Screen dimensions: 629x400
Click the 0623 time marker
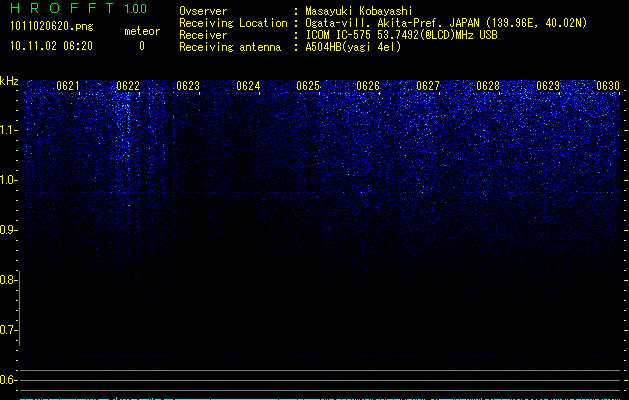188,86
